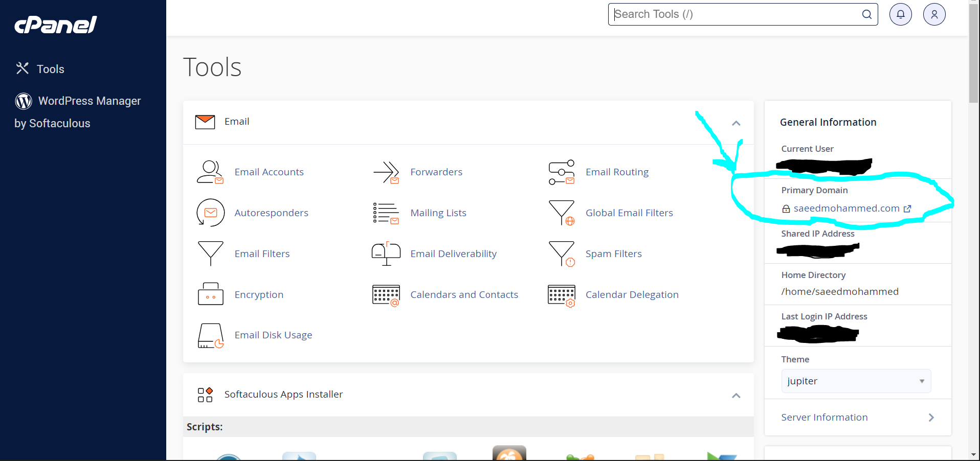Open the Email Disk Usage icon
Viewport: 980px width, 461px height.
pyautogui.click(x=210, y=335)
